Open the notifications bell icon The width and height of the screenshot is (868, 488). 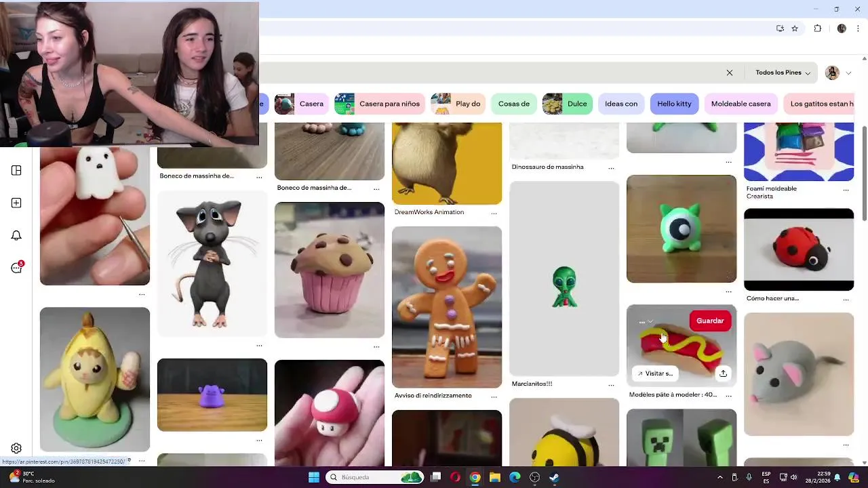click(x=16, y=235)
